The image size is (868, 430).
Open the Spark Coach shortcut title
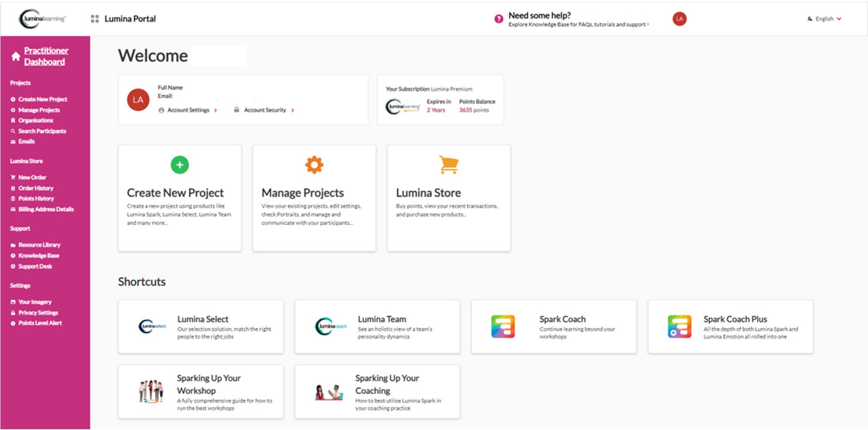563,319
